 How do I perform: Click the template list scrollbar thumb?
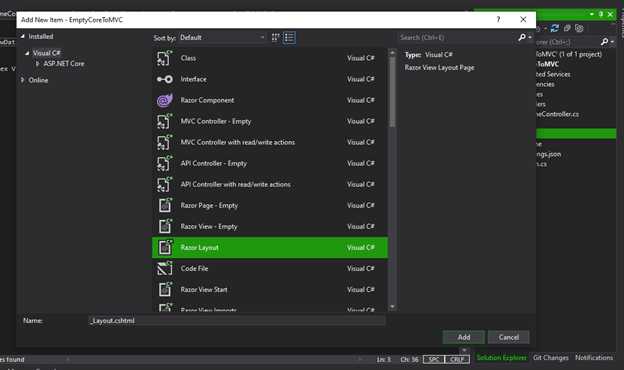coord(392,92)
